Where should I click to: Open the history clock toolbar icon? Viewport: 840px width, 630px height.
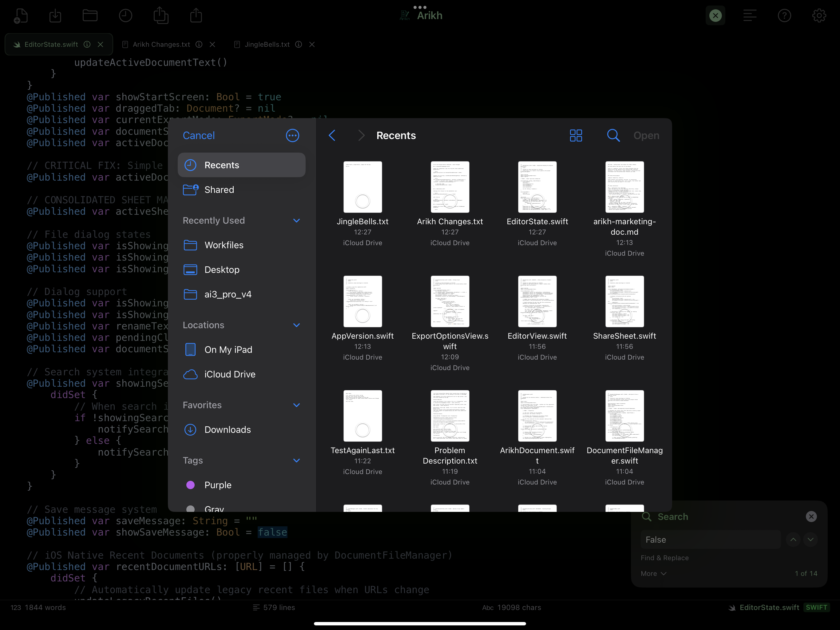pyautogui.click(x=125, y=16)
